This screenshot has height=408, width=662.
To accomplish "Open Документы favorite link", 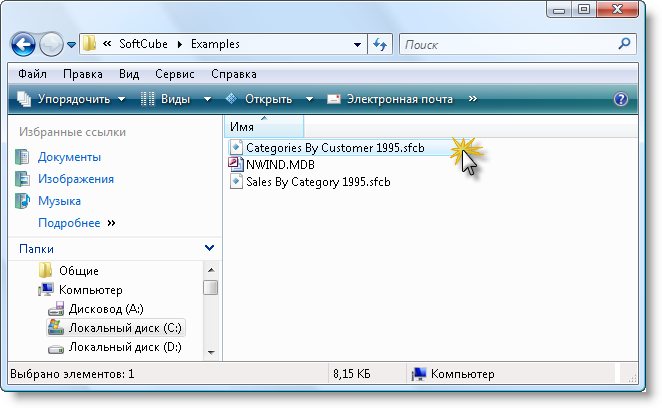I will pos(69,157).
